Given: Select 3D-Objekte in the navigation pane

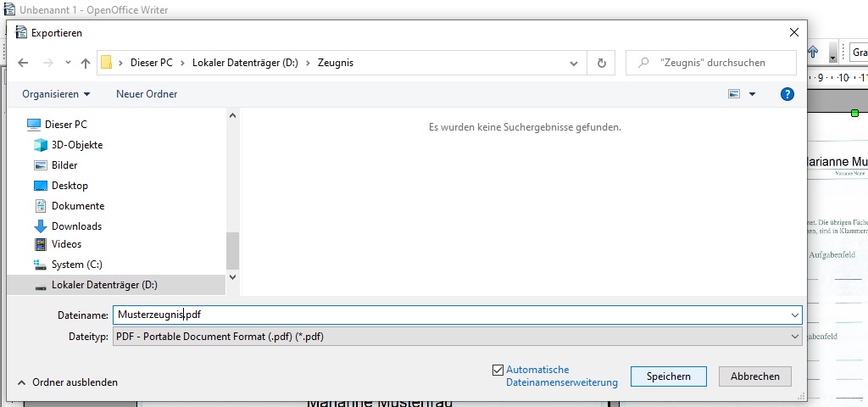Looking at the screenshot, I should pyautogui.click(x=76, y=145).
